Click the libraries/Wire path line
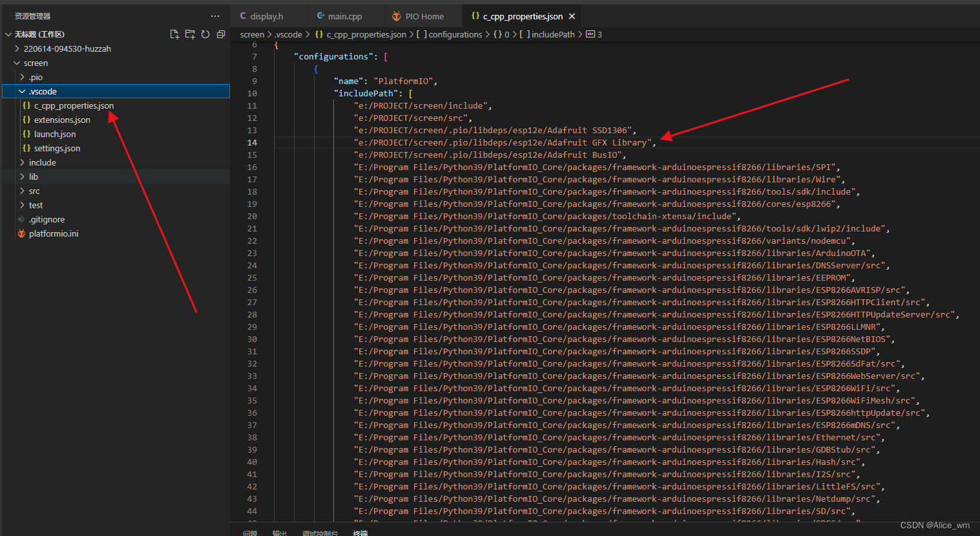This screenshot has width=980, height=536. 599,179
